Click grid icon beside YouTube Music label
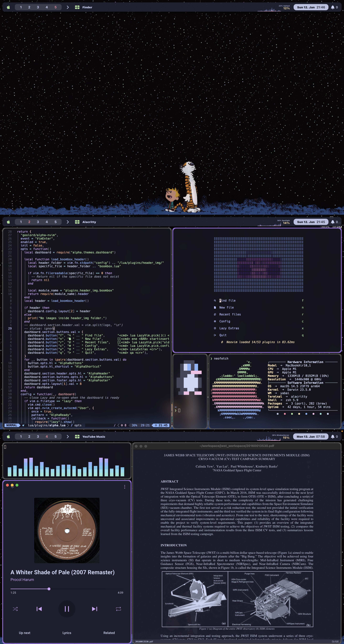This screenshot has width=344, height=644. point(77,436)
